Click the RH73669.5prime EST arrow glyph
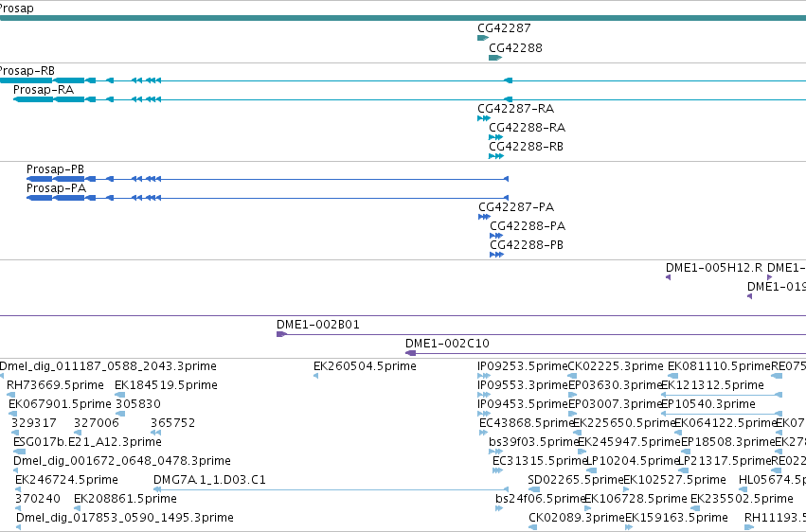The image size is (806, 532). [x=10, y=395]
